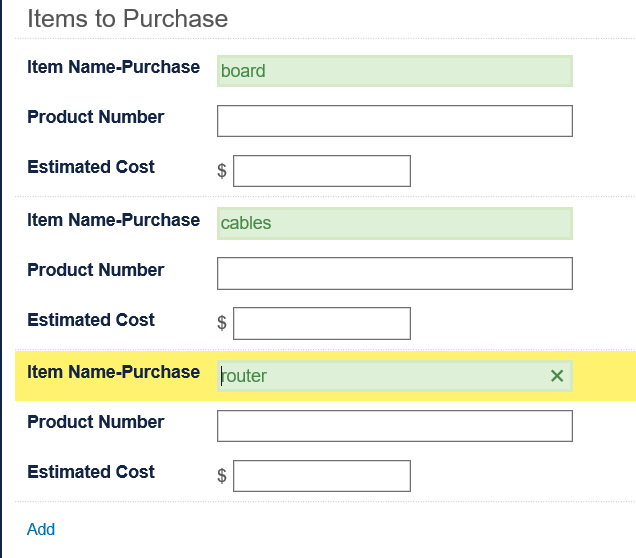Click the Estimated Cost label under the router item
Image resolution: width=636 pixels, height=558 pixels.
tap(91, 472)
